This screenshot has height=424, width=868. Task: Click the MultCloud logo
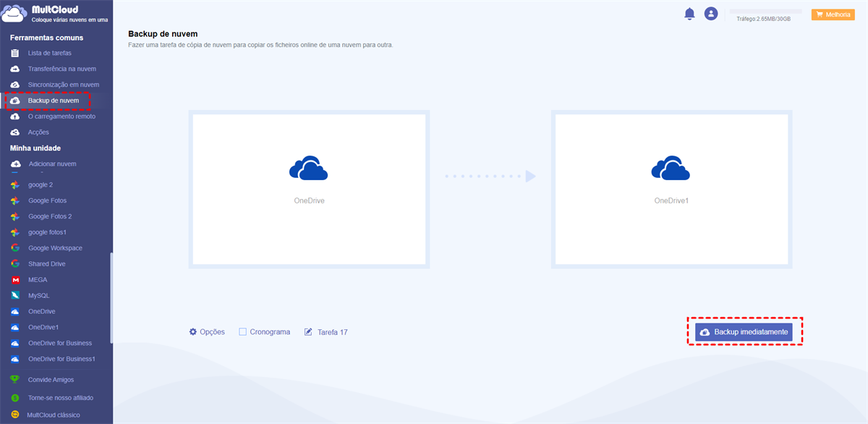click(55, 14)
